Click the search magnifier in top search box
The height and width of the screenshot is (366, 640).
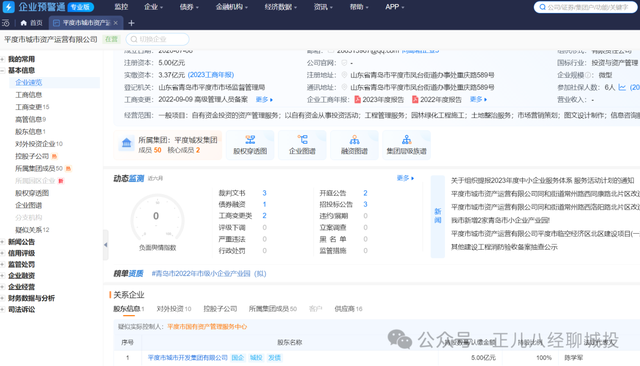tap(542, 7)
